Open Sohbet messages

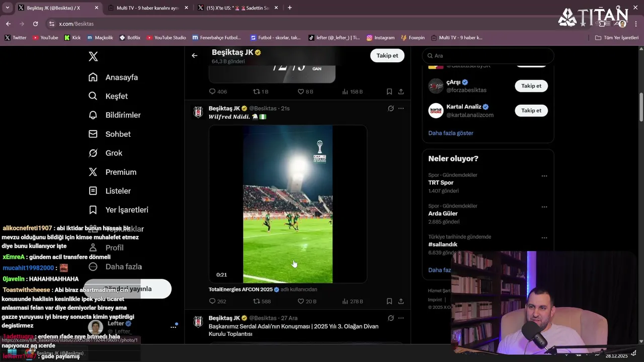[110, 134]
